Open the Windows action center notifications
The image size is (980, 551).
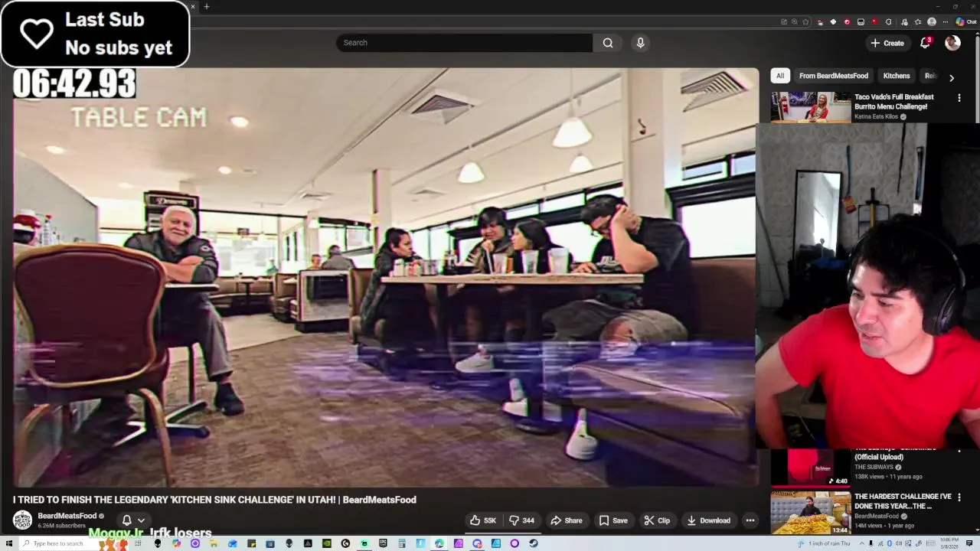969,543
